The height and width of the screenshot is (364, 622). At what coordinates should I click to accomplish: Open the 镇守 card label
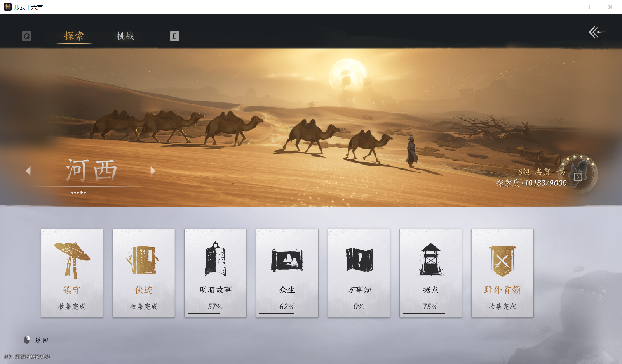coord(72,290)
